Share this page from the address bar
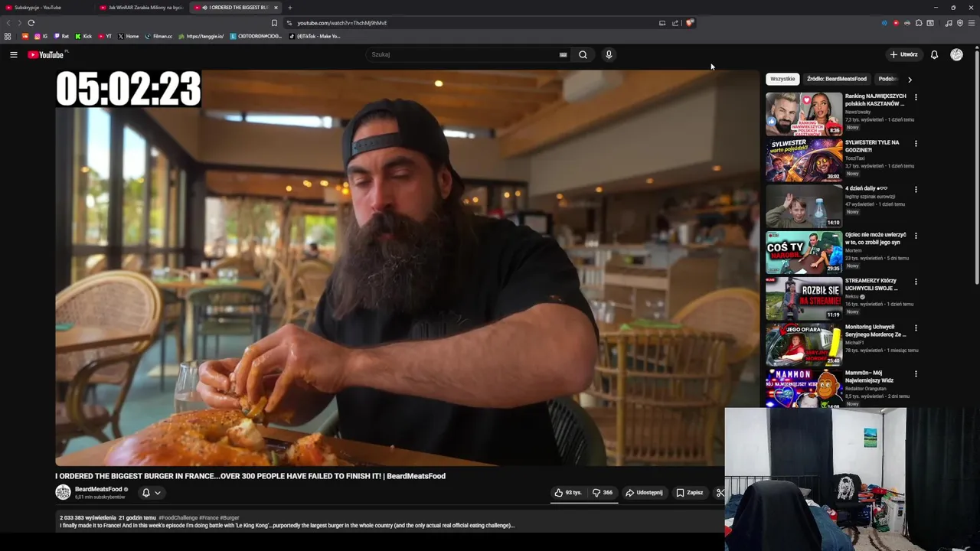This screenshot has width=980, height=551. pos(675,23)
